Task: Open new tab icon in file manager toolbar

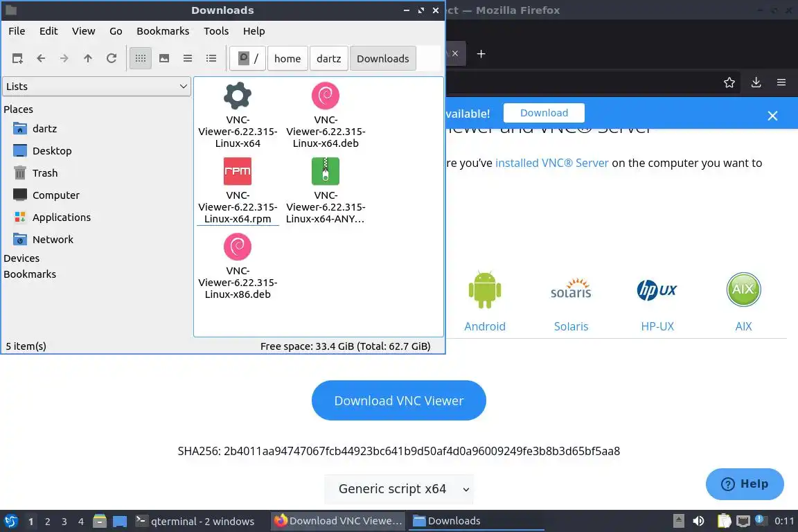Action: point(17,59)
